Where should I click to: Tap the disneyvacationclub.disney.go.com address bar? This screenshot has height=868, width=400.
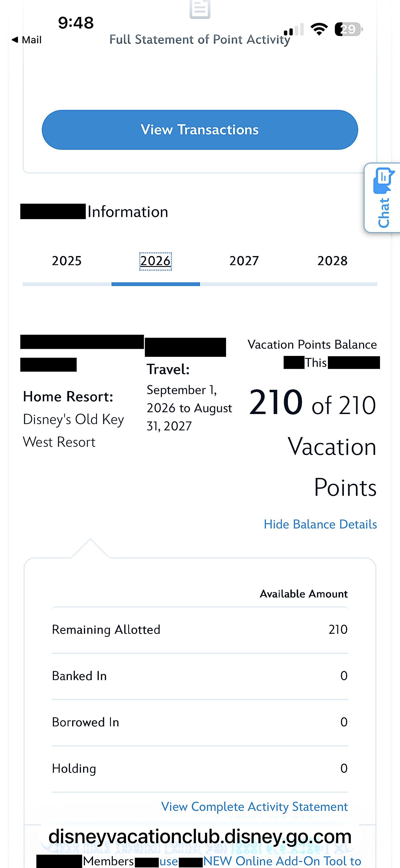(200, 836)
